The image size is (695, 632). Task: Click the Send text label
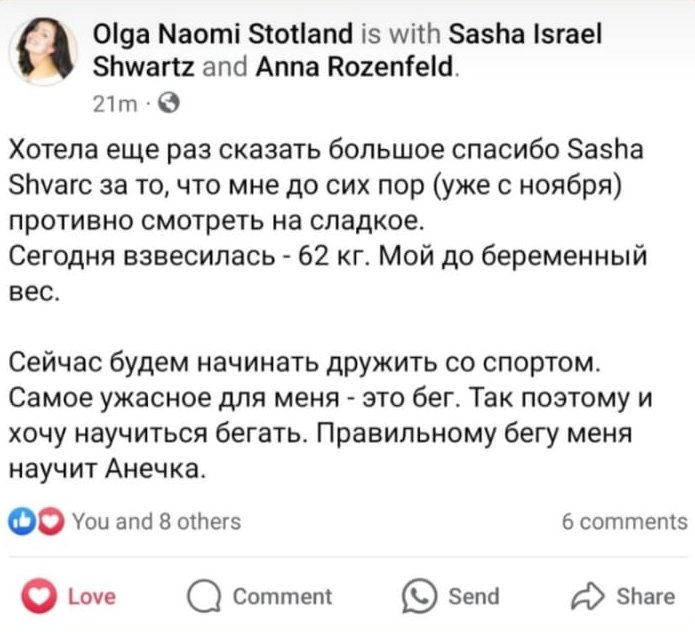[x=473, y=597]
